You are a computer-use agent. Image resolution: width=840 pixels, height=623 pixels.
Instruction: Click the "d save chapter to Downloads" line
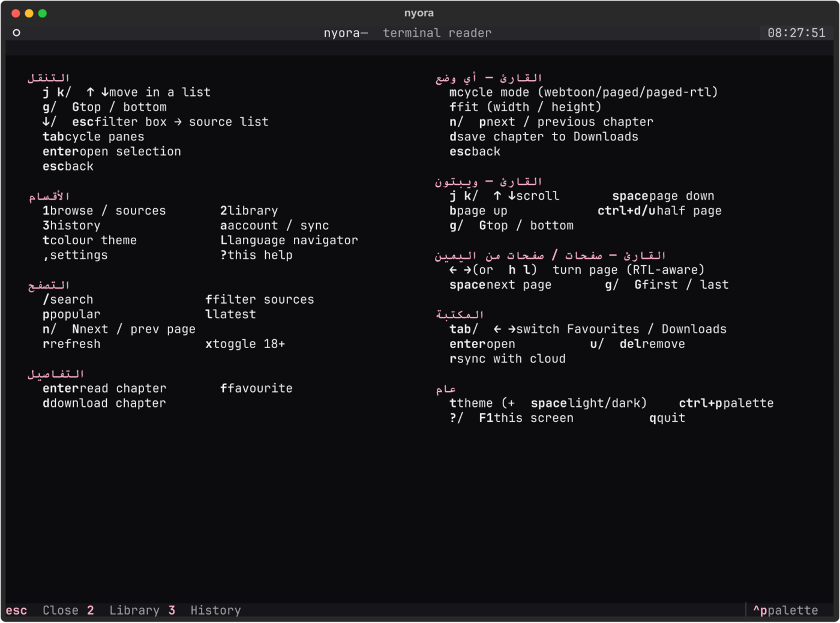544,137
